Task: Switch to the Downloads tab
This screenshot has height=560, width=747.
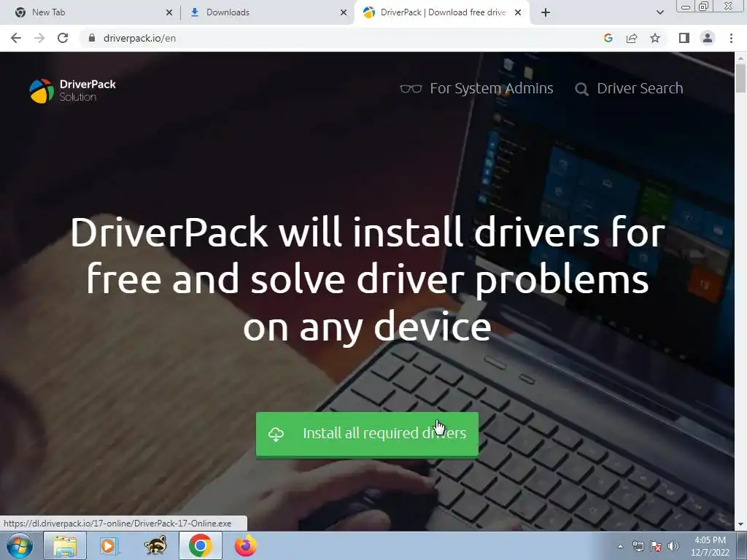Action: pyautogui.click(x=267, y=12)
